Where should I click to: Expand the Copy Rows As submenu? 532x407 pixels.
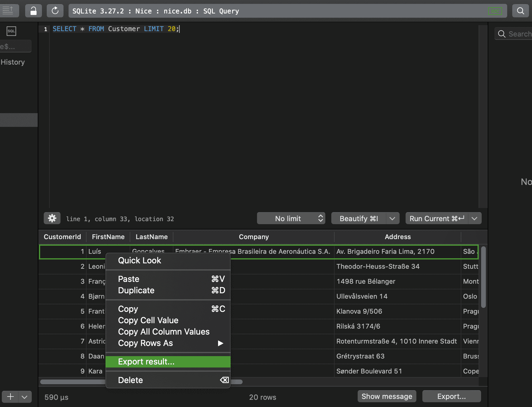click(168, 343)
